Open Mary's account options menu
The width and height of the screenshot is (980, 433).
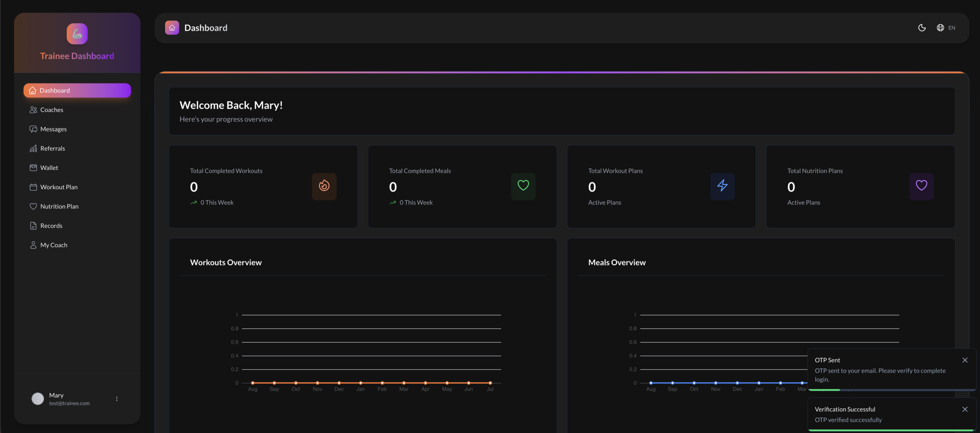117,399
